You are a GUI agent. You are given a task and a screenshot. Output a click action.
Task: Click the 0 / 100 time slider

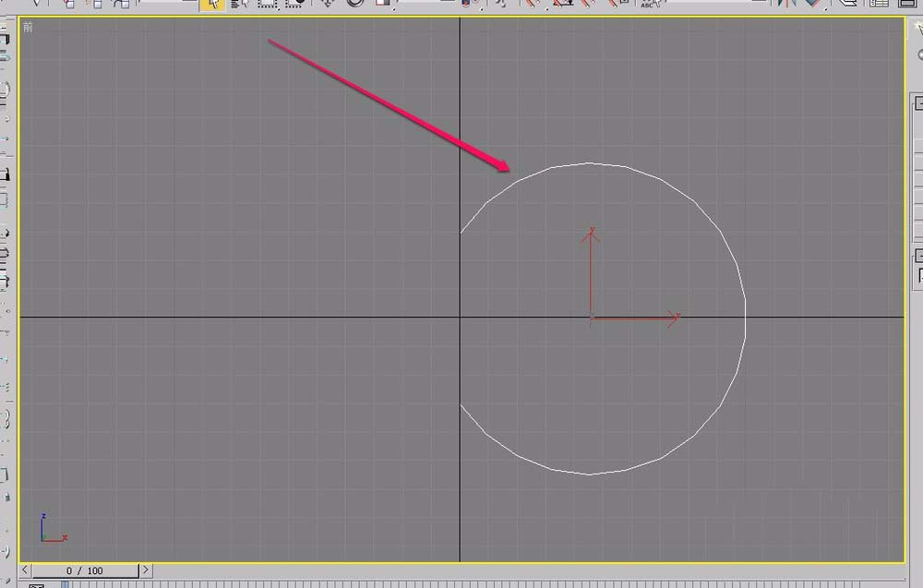[85, 570]
